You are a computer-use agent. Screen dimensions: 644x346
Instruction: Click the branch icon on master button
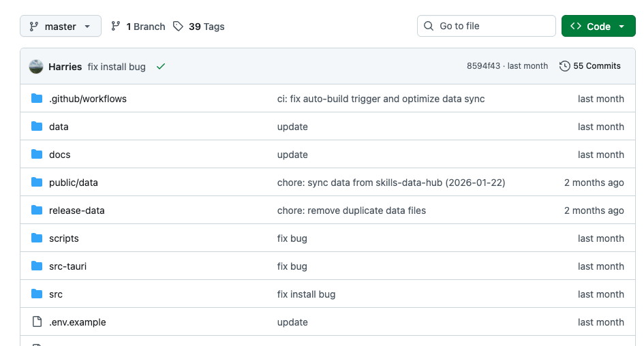pos(33,27)
